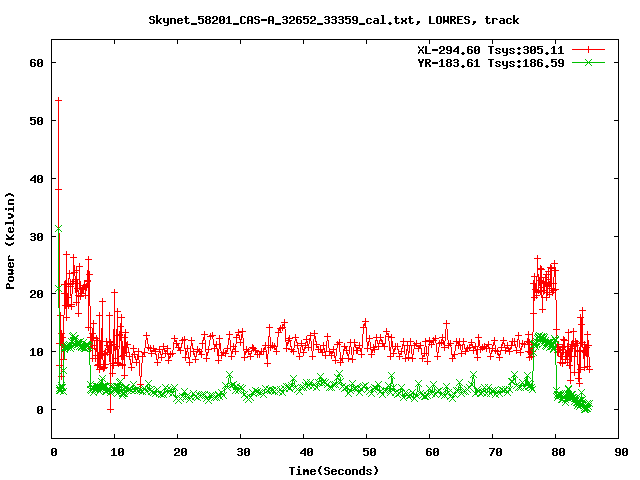640x480 pixels.
Task: Click the green cross legend marker
Action: click(x=588, y=62)
